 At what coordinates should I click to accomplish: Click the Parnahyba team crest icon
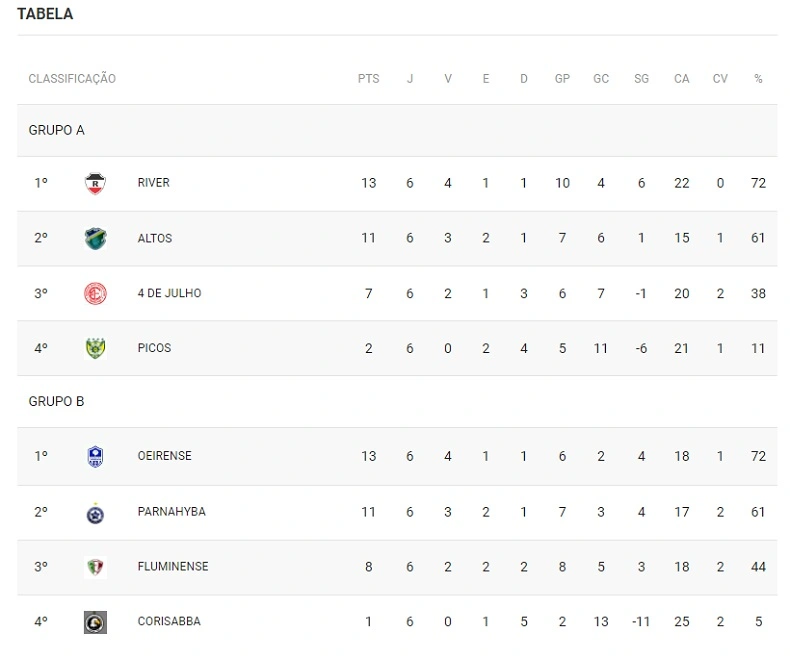click(x=95, y=512)
